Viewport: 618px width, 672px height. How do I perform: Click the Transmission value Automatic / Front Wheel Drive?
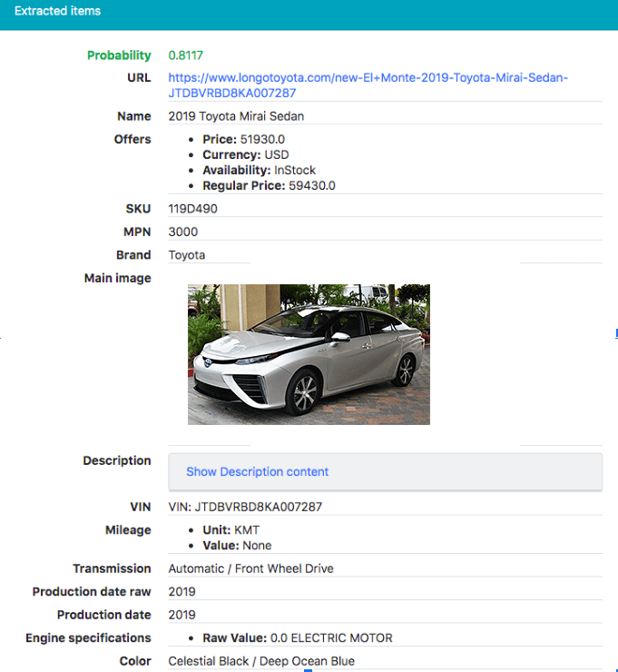251,568
